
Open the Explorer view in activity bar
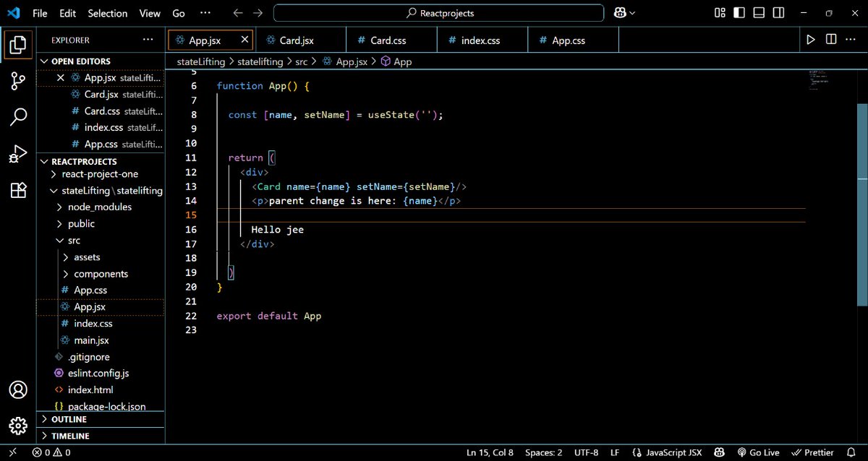(18, 45)
